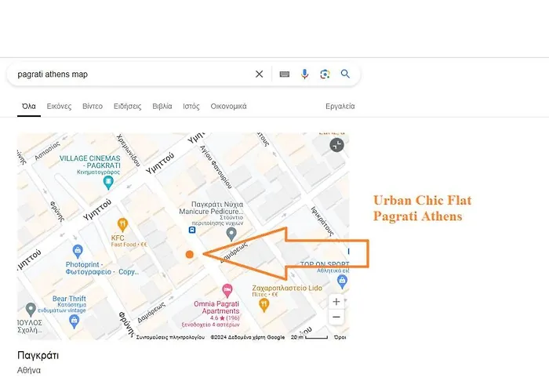This screenshot has height=392, width=549.
Task: Switch to the Βιβλία tab
Action: [162, 107]
